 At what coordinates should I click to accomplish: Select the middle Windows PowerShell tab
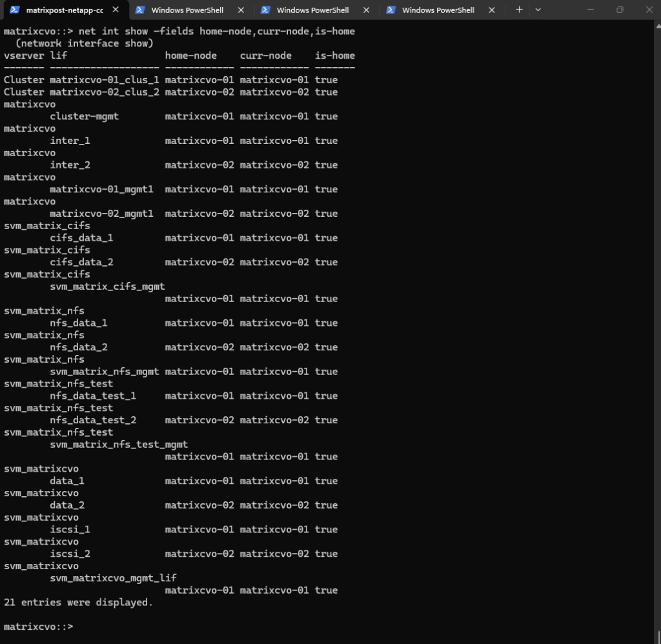pos(312,10)
